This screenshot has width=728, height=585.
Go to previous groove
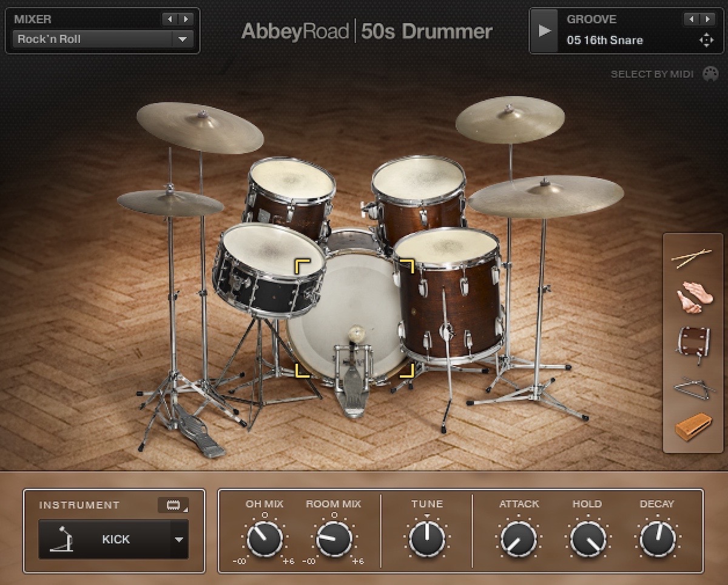[x=691, y=19]
